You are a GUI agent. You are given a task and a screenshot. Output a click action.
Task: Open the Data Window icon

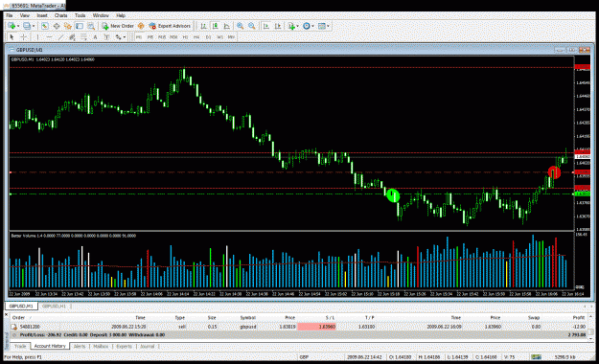tap(57, 26)
